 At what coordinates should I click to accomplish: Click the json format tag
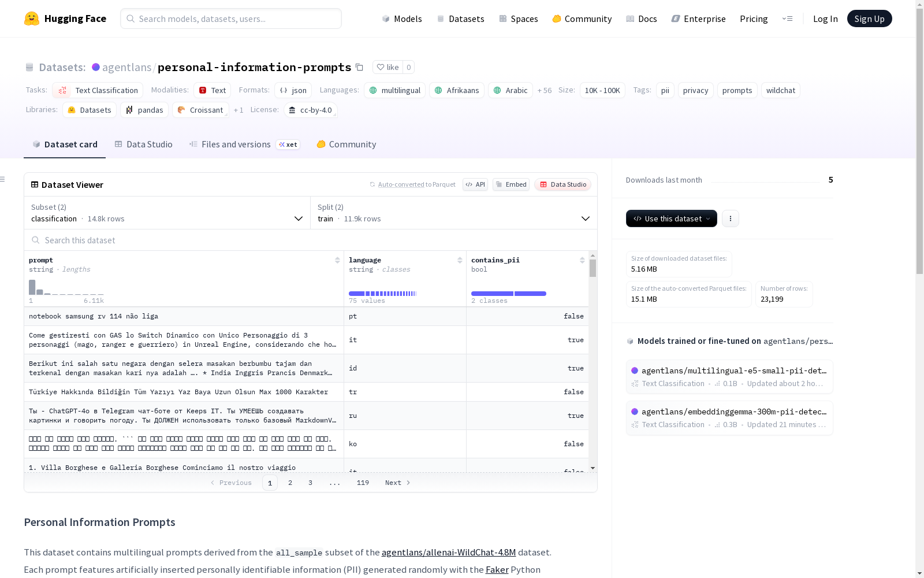click(x=293, y=90)
